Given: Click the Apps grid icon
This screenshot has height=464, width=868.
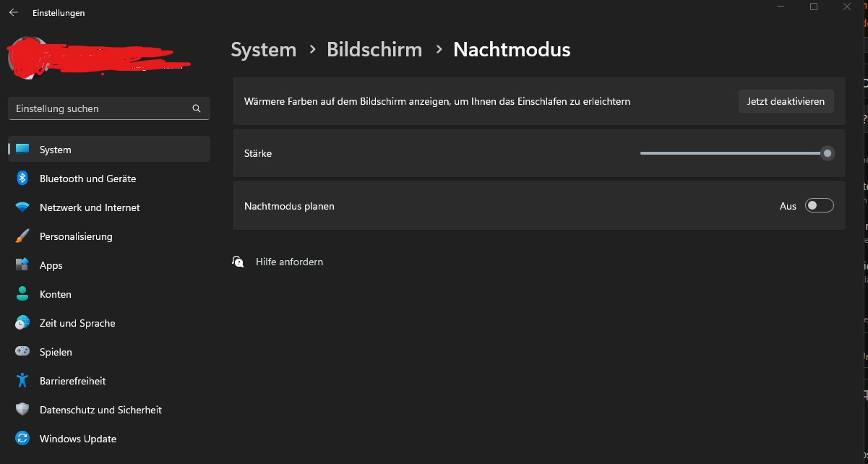Looking at the screenshot, I should [22, 265].
